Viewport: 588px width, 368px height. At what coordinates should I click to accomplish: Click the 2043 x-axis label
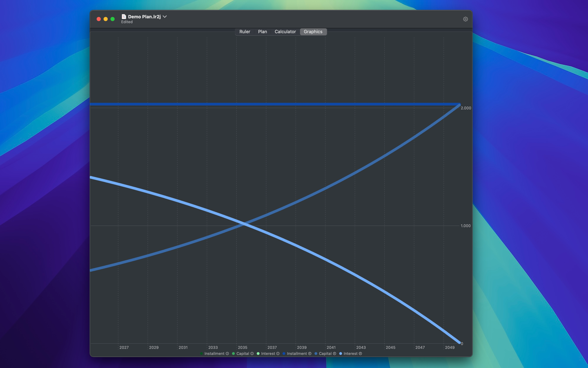point(361,348)
